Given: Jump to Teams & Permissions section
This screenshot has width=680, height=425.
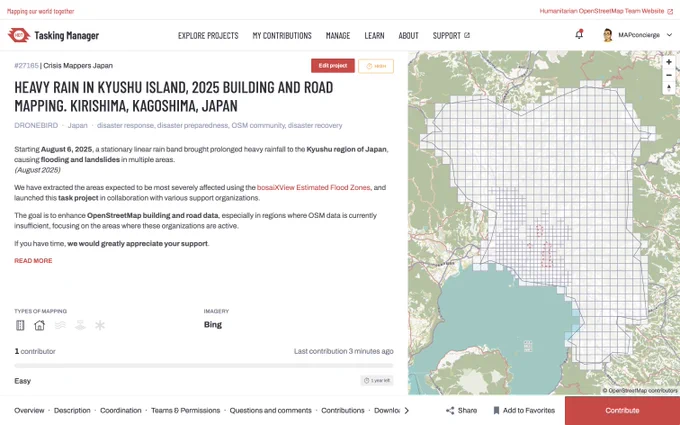Looking at the screenshot, I should click(186, 410).
